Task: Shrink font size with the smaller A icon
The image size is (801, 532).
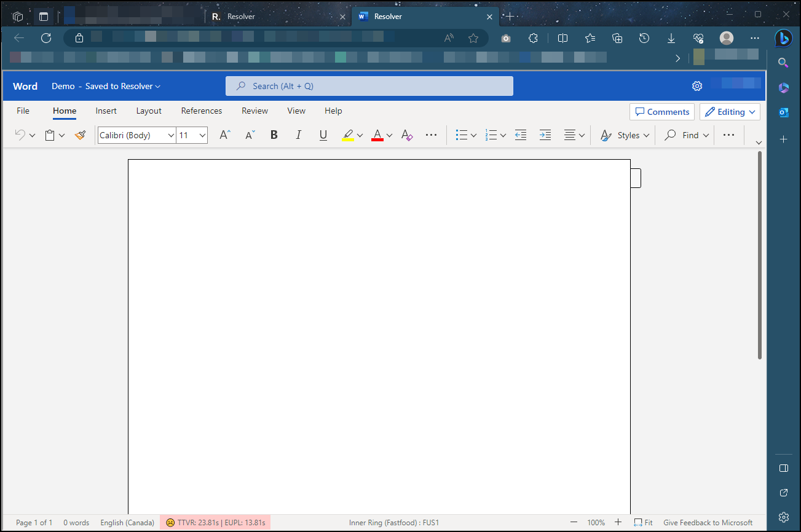Action: click(250, 135)
